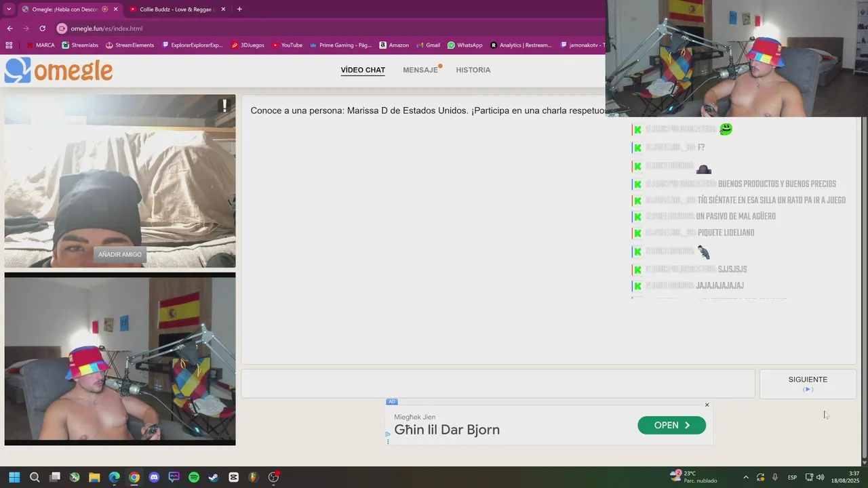
Task: Click the AÑADIR AMIGO button
Action: pos(120,255)
